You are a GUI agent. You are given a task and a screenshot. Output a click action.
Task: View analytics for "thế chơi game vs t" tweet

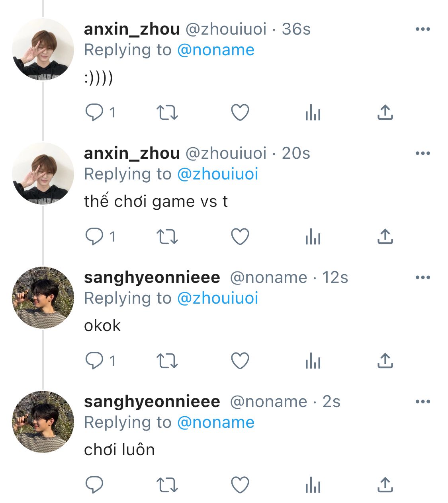313,237
